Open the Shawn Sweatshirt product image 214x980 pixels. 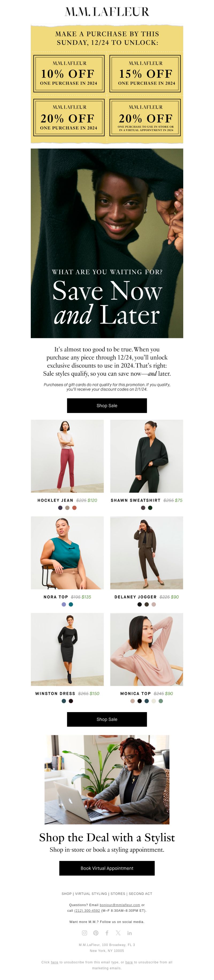coord(147,456)
